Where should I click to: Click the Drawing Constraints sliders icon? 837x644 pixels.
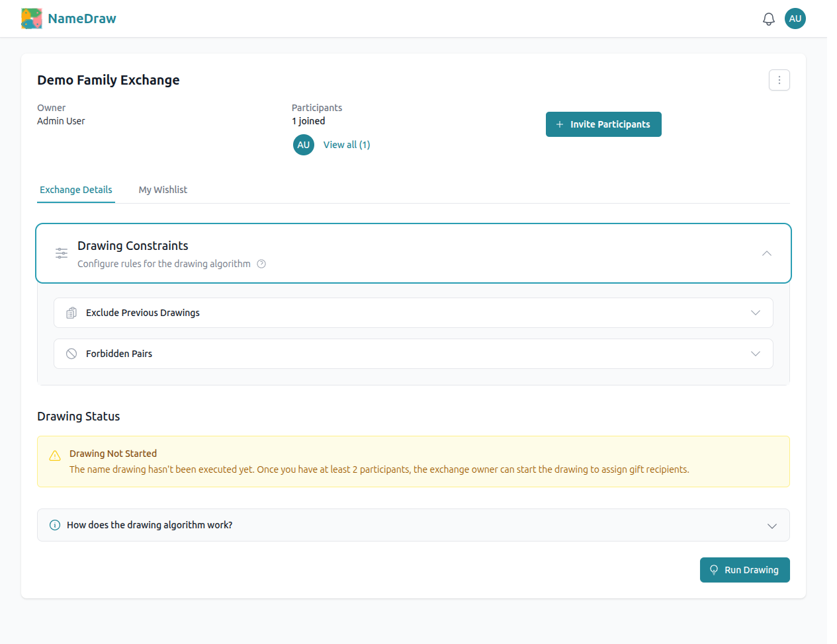pyautogui.click(x=61, y=253)
